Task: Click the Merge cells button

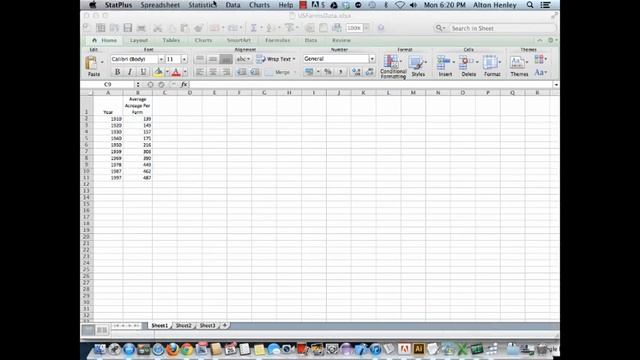Action: tap(279, 72)
